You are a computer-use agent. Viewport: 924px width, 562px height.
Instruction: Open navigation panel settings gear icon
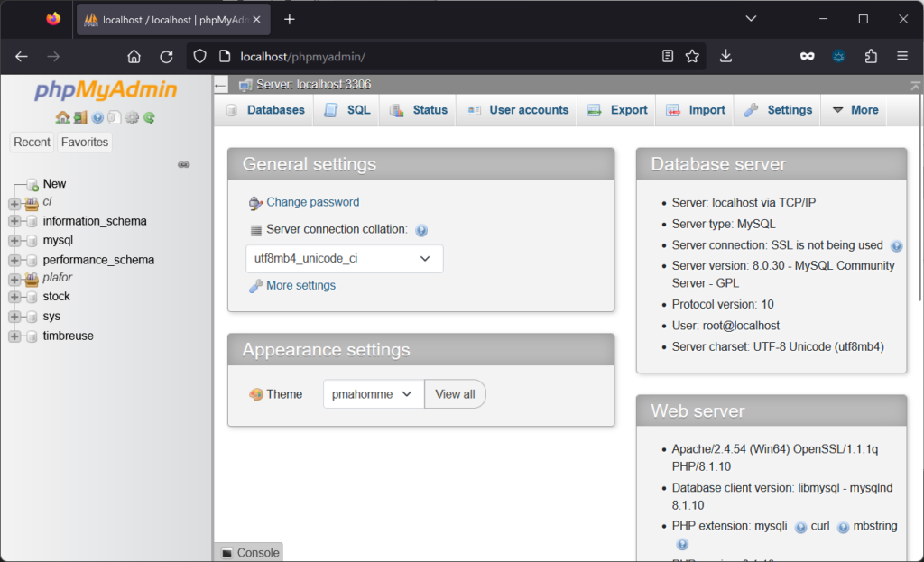tap(132, 117)
